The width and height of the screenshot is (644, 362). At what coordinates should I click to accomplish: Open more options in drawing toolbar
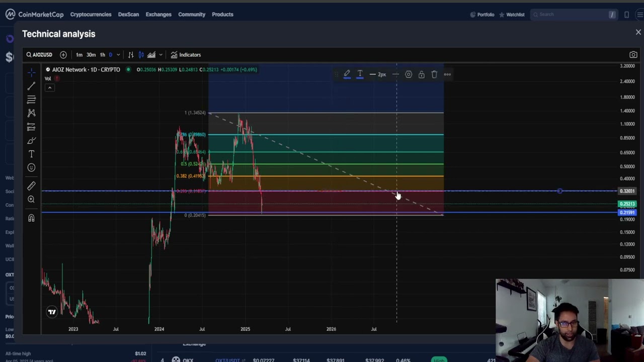click(447, 74)
